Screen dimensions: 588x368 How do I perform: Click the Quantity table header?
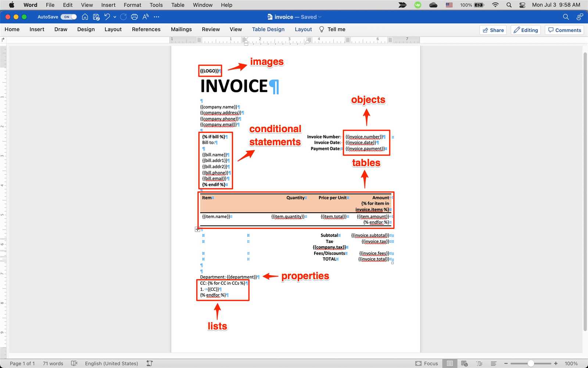295,198
